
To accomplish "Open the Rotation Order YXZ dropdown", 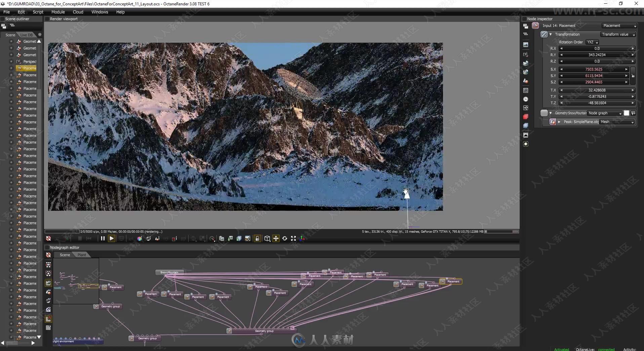I will click(592, 42).
